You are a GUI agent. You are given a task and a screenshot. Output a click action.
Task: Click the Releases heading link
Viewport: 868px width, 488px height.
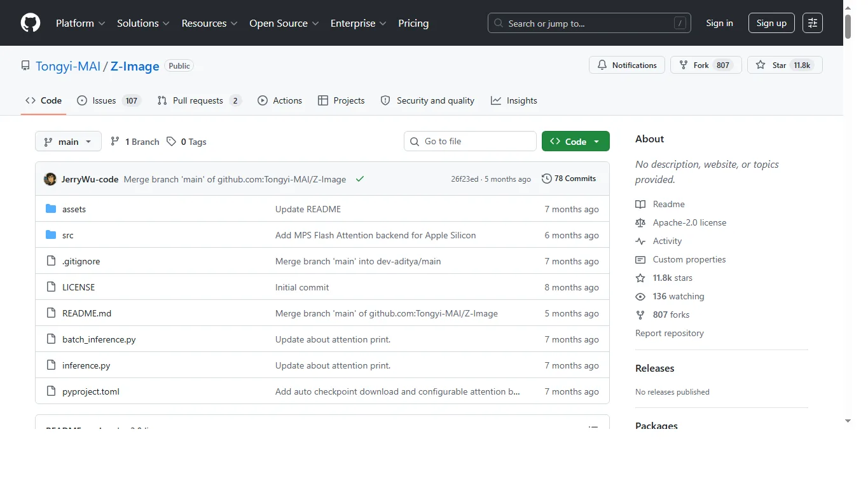pyautogui.click(x=654, y=368)
